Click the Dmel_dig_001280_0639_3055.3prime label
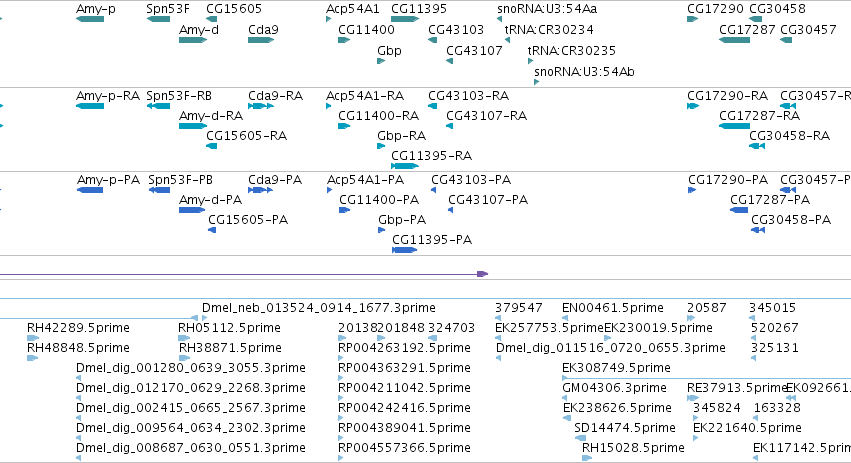Screen dimensions: 851x463 click(190, 368)
